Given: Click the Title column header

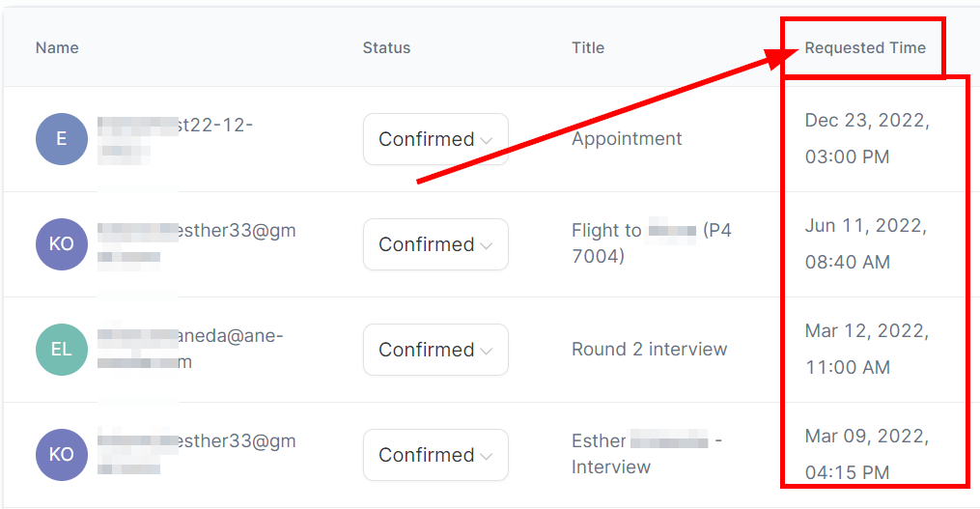Looking at the screenshot, I should 588,47.
